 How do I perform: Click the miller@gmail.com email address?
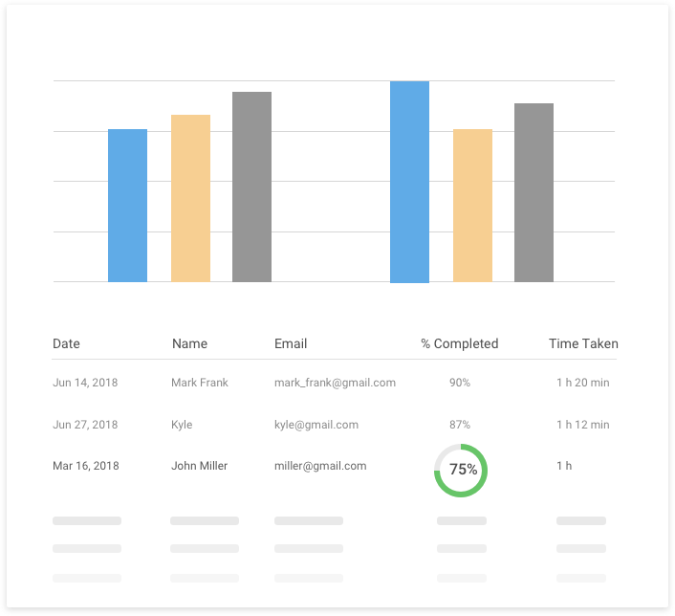tap(320, 466)
